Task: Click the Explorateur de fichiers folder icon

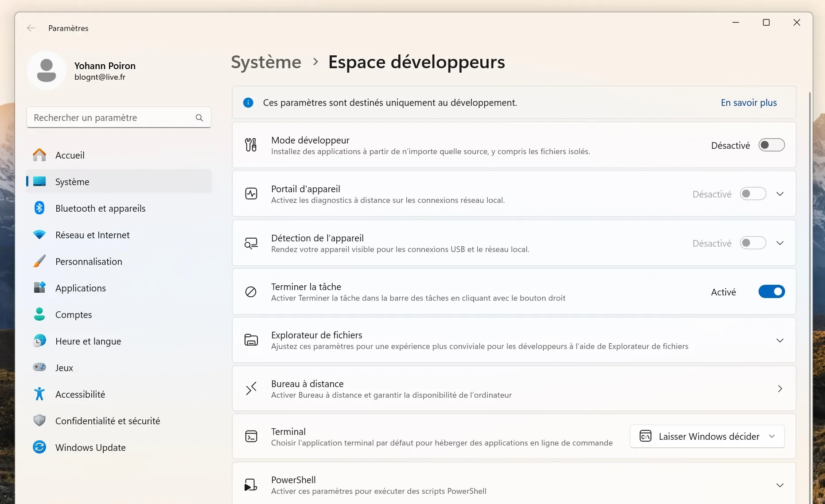Action: [251, 340]
